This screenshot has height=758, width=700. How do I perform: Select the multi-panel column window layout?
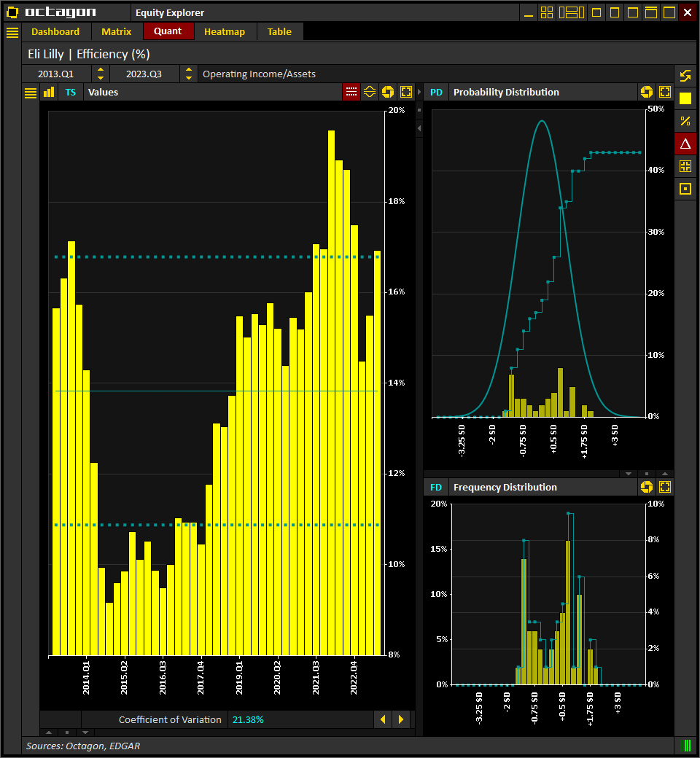point(572,12)
